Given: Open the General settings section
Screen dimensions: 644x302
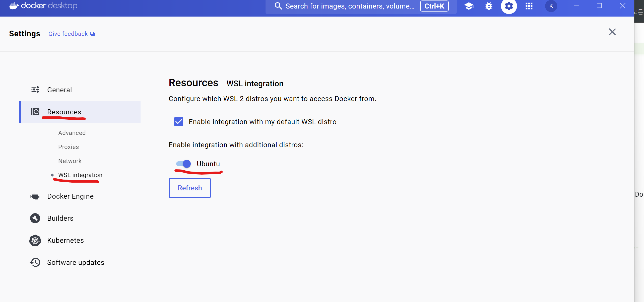Looking at the screenshot, I should (59, 90).
